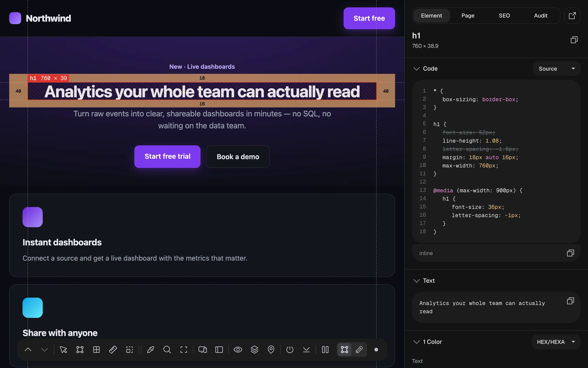Toggle the eye visibility icon

[238, 350]
